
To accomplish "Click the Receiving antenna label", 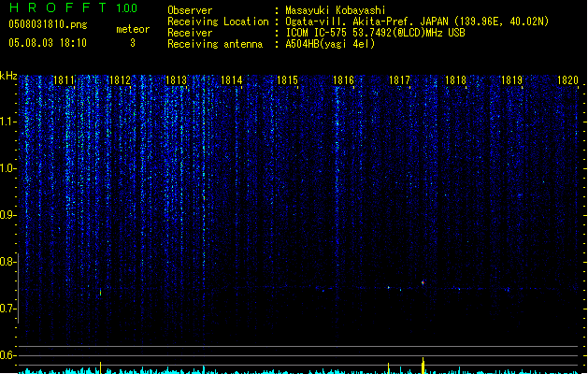I will tap(215, 44).
